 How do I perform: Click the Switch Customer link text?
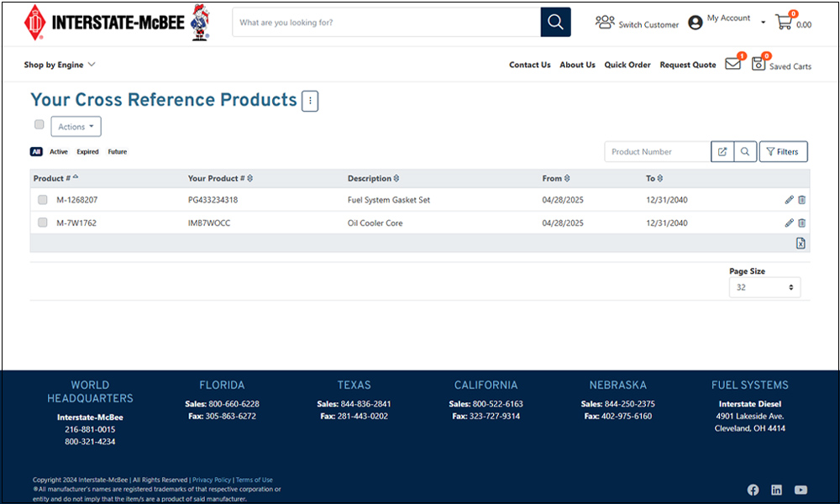click(648, 24)
